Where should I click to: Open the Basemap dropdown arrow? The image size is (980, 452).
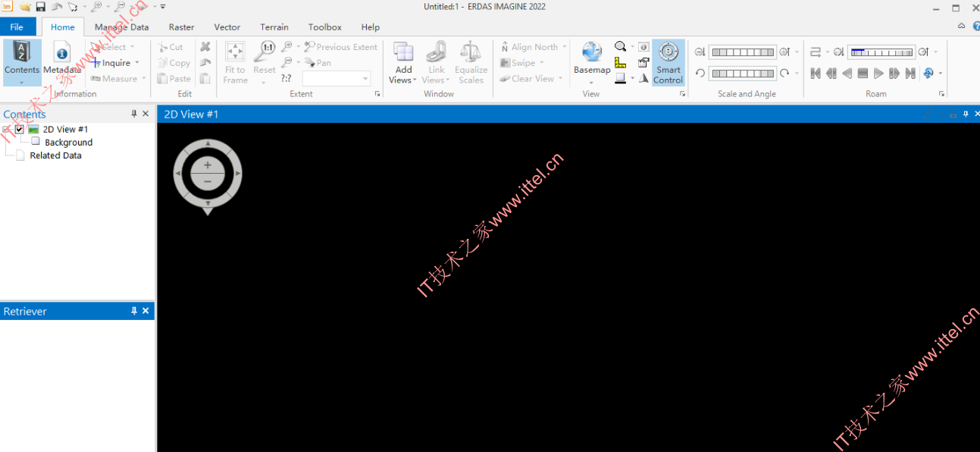(x=592, y=81)
